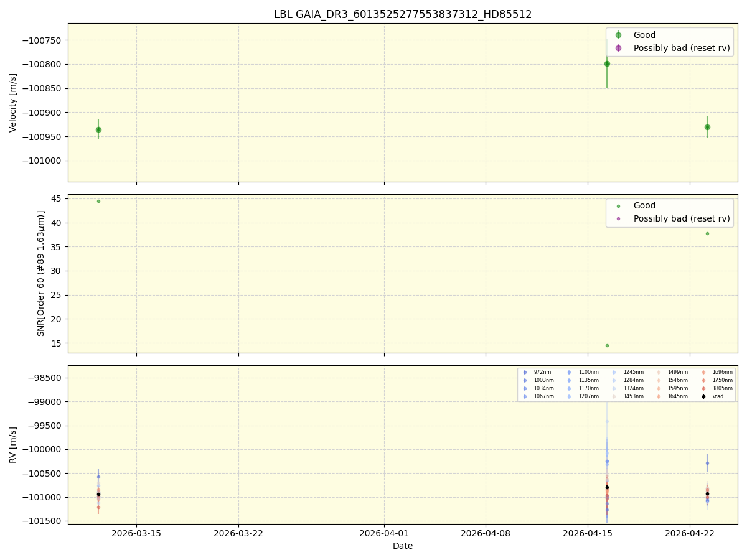Image resolution: width=747 pixels, height=560 pixels.
Task: Click the "RV [m/s]" axis label
Action: tap(13, 444)
